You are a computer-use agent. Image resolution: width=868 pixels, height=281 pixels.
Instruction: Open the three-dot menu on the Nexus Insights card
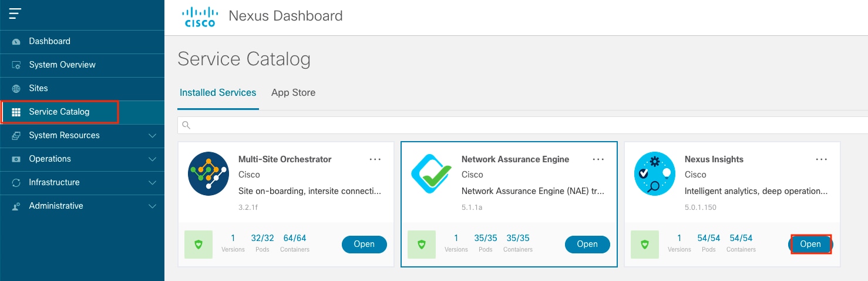[x=822, y=159]
